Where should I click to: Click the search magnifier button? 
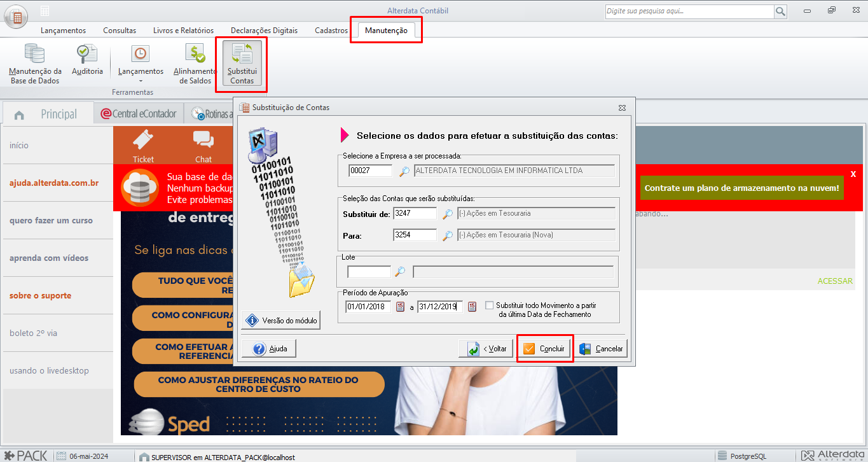[x=780, y=11]
